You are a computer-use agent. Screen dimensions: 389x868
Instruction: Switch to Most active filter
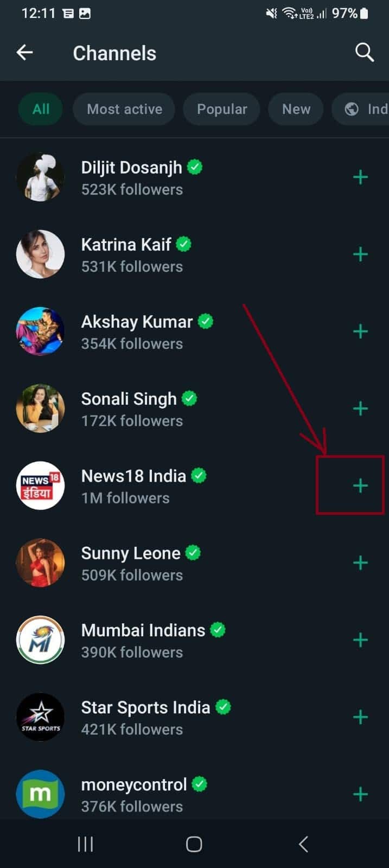pyautogui.click(x=124, y=109)
